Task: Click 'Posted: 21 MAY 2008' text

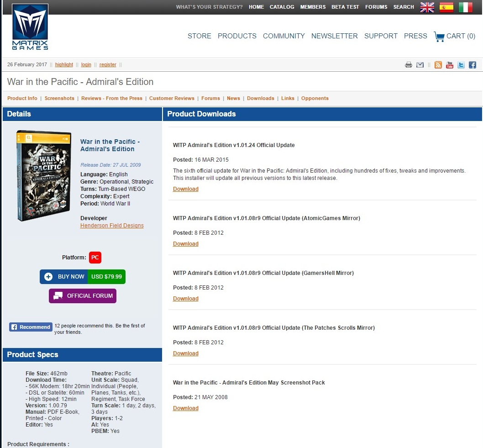Action: (x=200, y=397)
